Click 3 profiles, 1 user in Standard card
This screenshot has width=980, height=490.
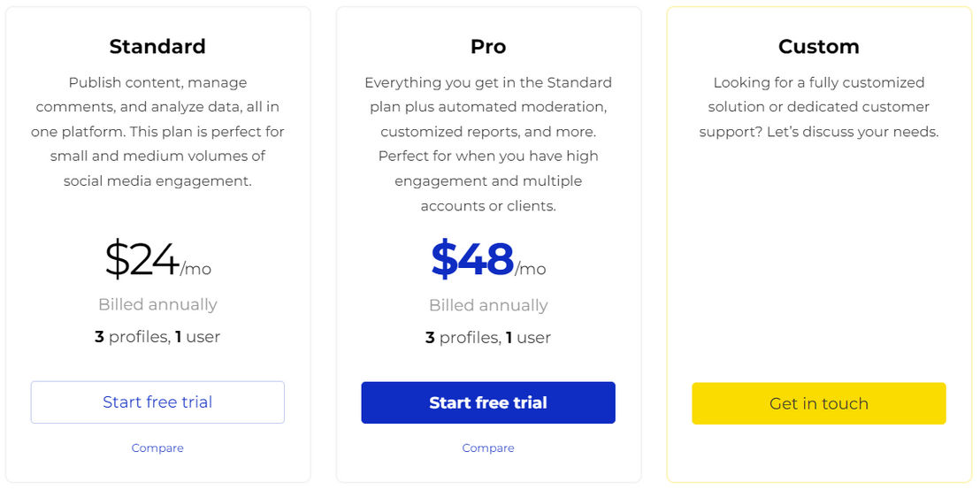[157, 338]
